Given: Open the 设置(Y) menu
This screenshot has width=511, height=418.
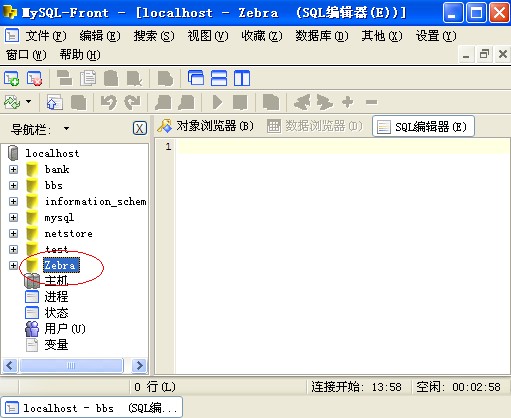Looking at the screenshot, I should tap(436, 36).
